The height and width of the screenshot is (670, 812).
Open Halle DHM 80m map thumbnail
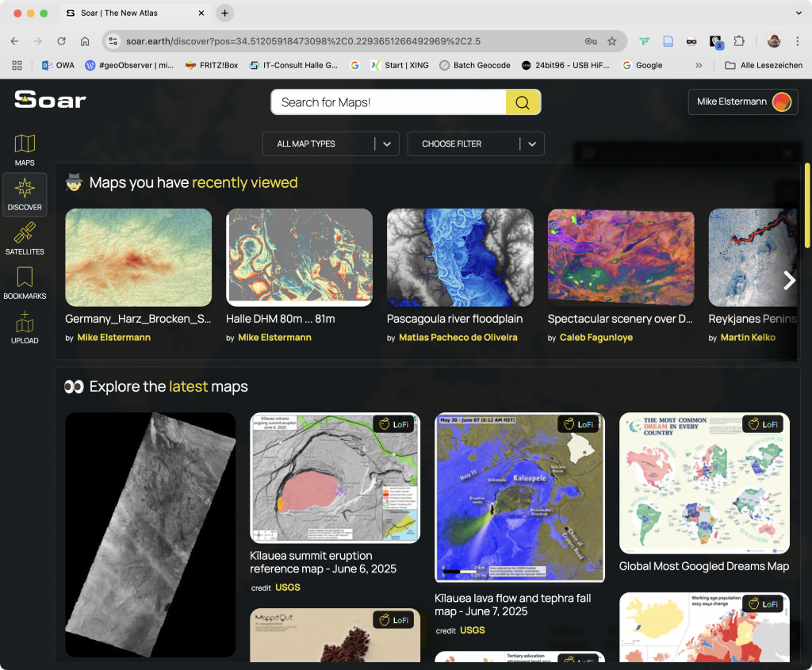tap(299, 258)
